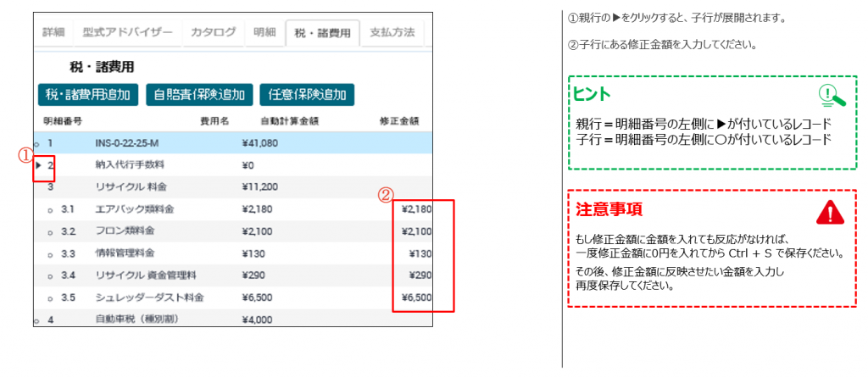Click the 自動計算金額 column header
This screenshot has width=868, height=378.
pos(289,121)
